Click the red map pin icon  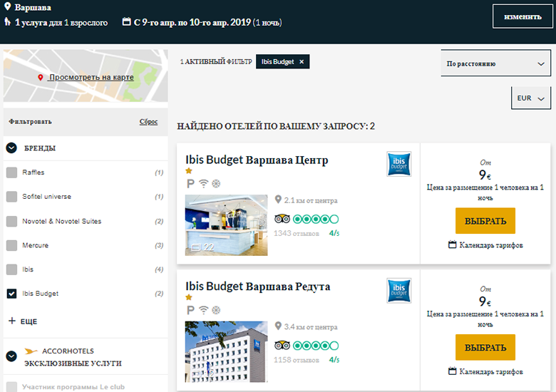point(41,77)
